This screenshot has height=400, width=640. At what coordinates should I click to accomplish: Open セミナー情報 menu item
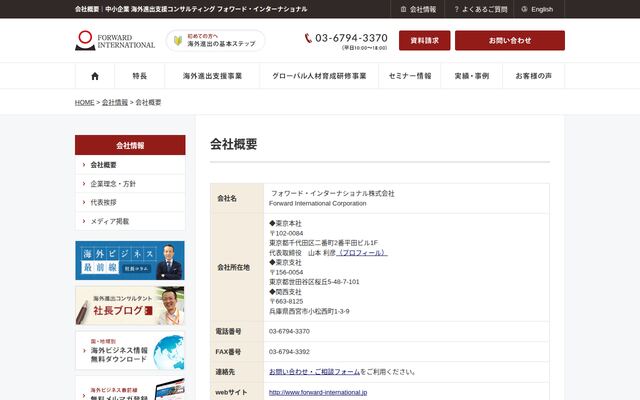[410, 76]
